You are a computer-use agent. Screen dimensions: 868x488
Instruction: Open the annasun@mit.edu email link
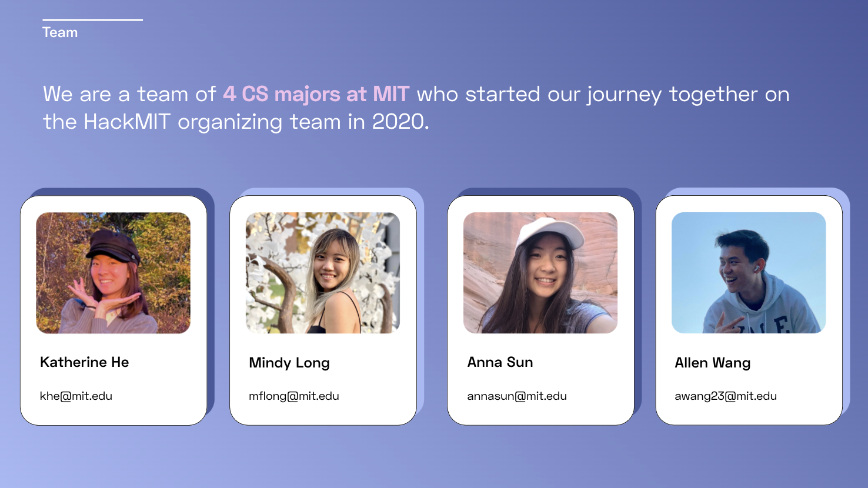(x=517, y=396)
